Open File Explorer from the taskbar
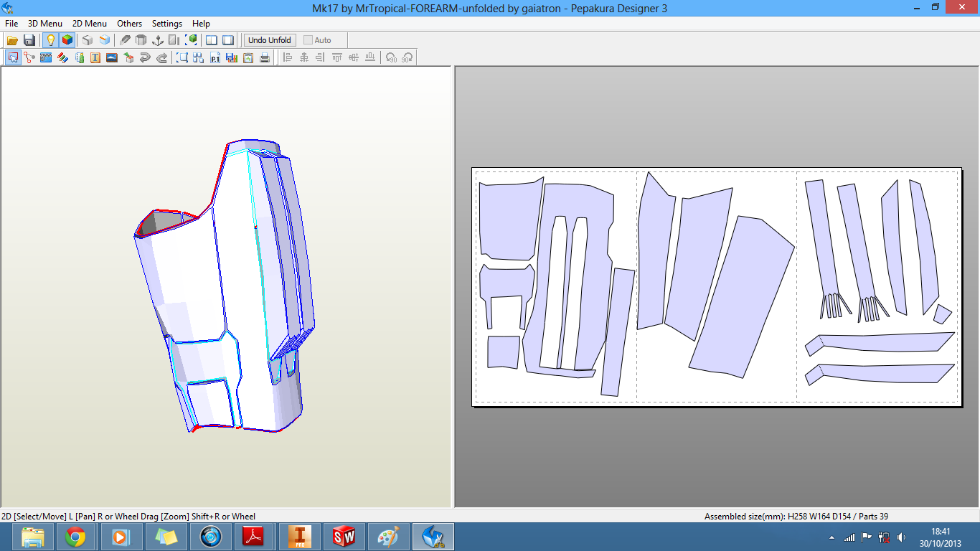The height and width of the screenshot is (551, 980). 33,537
